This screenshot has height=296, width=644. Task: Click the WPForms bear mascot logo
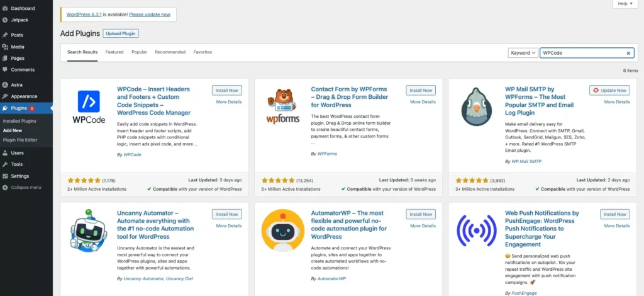click(283, 106)
